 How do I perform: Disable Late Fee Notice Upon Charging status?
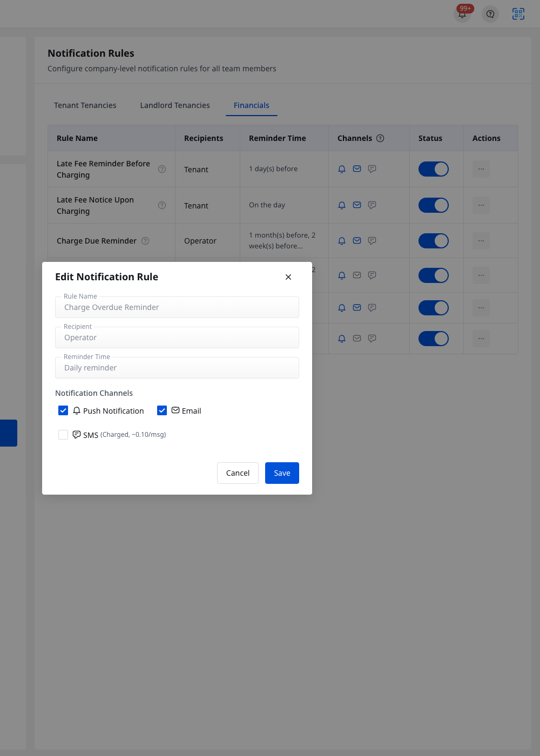434,205
